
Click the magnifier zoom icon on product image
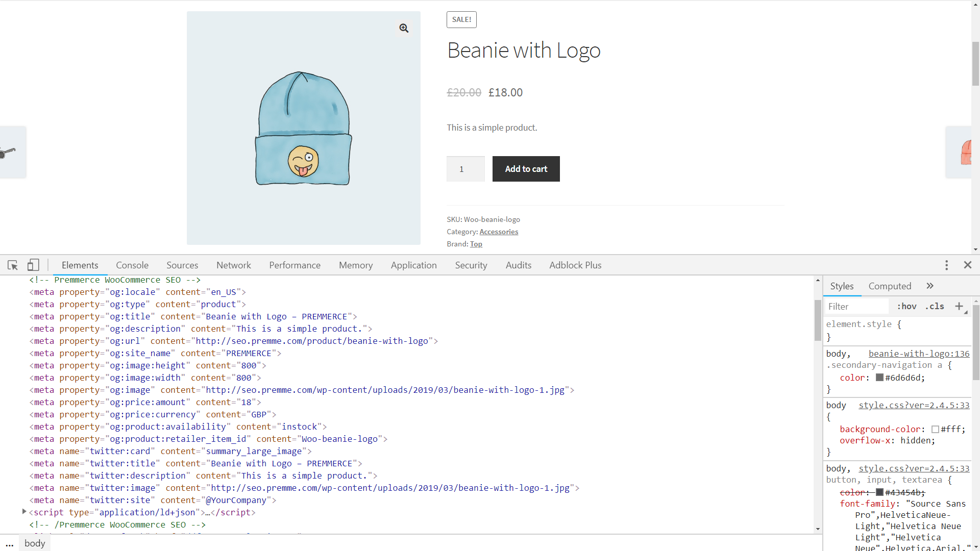(x=404, y=28)
